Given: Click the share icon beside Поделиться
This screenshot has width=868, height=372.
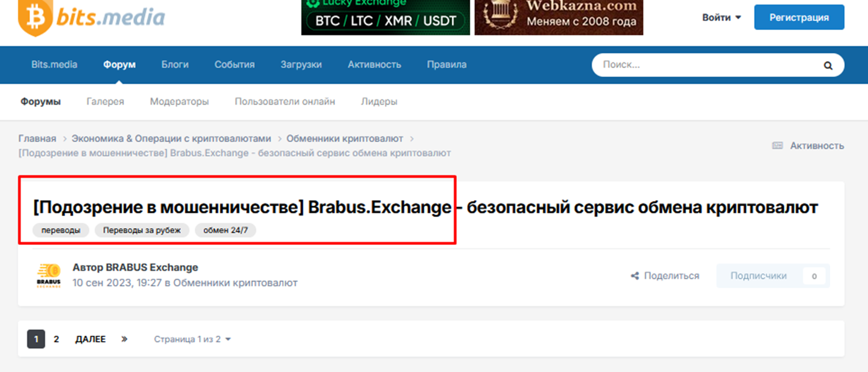Looking at the screenshot, I should pos(635,276).
